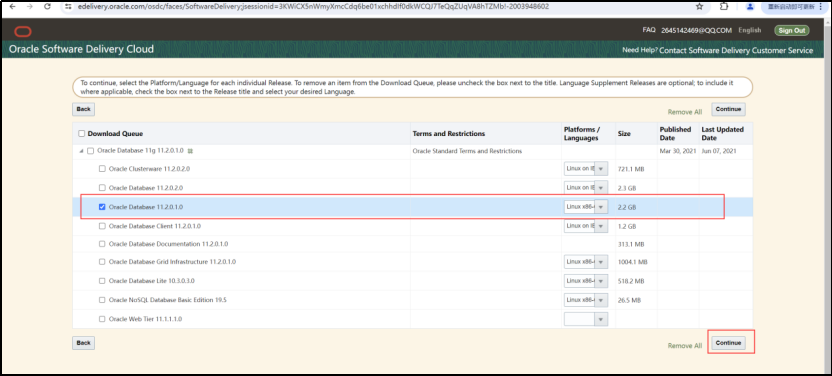Image resolution: width=832 pixels, height=376 pixels.
Task: Click the 1004.1 MB size value
Action: (632, 262)
